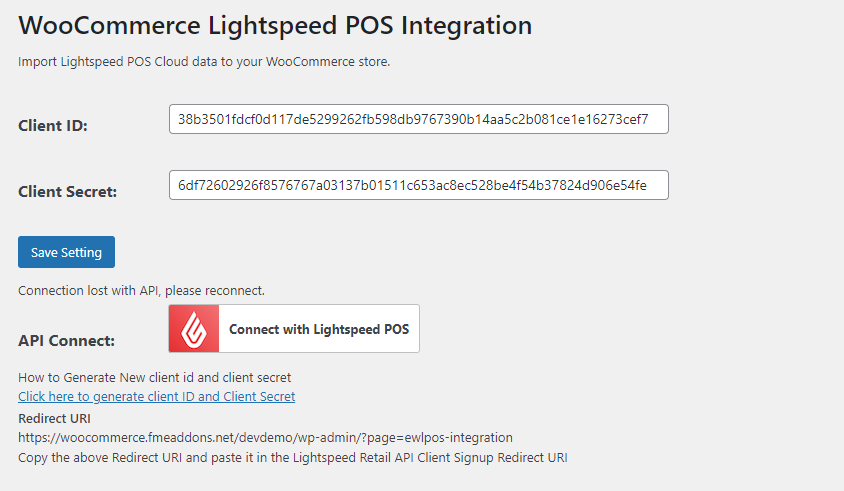Focus the Client ID input field
Viewport: 844px width, 491px height.
point(419,119)
